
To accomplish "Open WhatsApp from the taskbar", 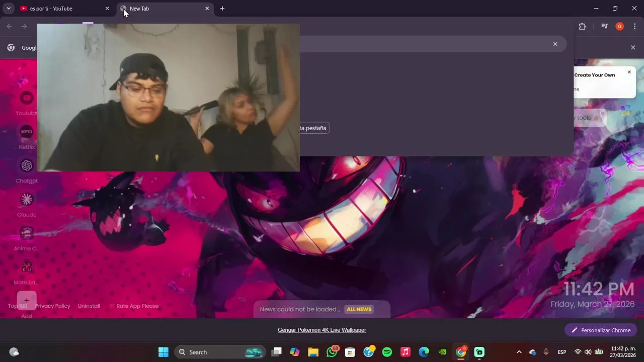I will tap(332, 352).
